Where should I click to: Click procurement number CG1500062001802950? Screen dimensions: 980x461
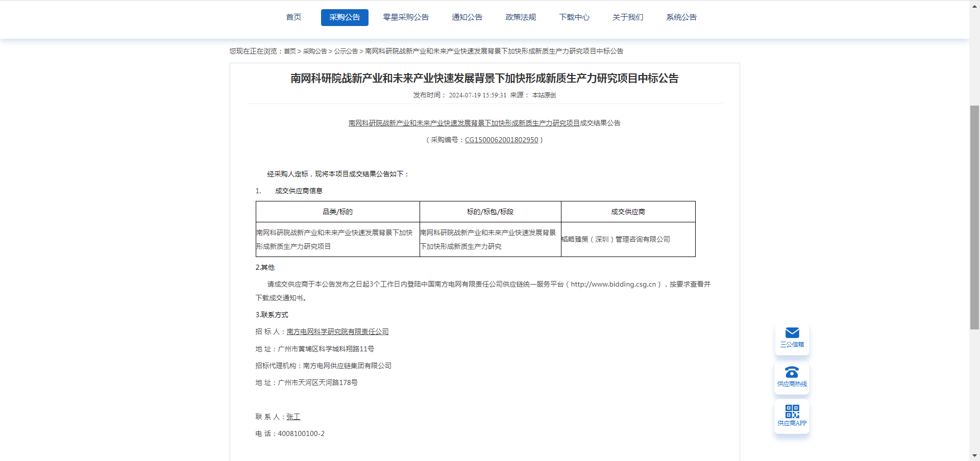point(501,140)
